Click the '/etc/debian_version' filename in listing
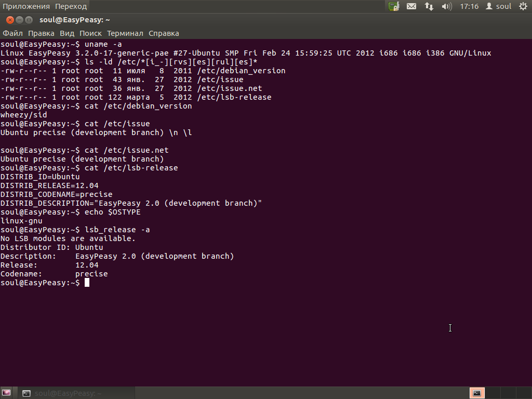The image size is (532, 399). click(x=241, y=71)
